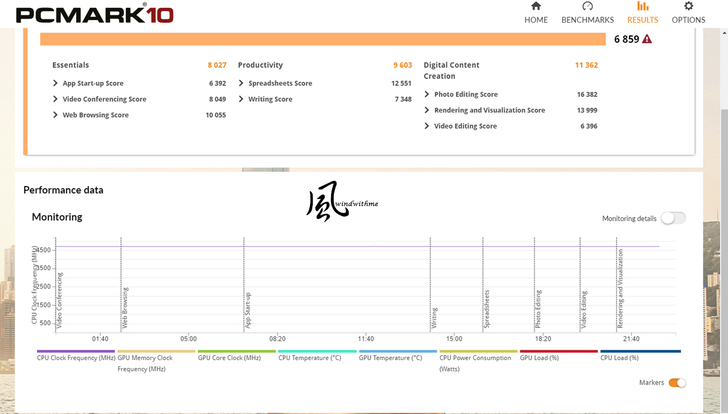Open the Home icon in top navigation
Image resolution: width=728 pixels, height=414 pixels.
(x=536, y=7)
